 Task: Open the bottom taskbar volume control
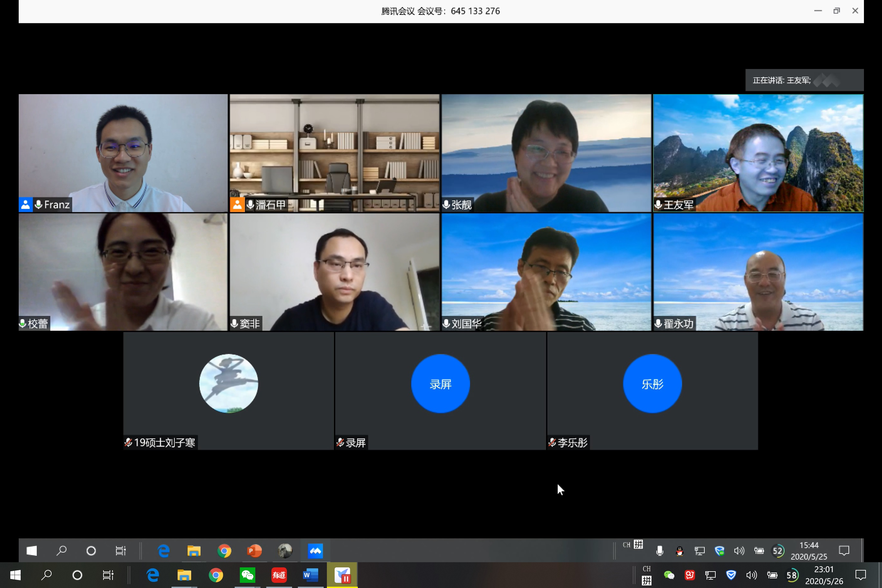pyautogui.click(x=751, y=575)
